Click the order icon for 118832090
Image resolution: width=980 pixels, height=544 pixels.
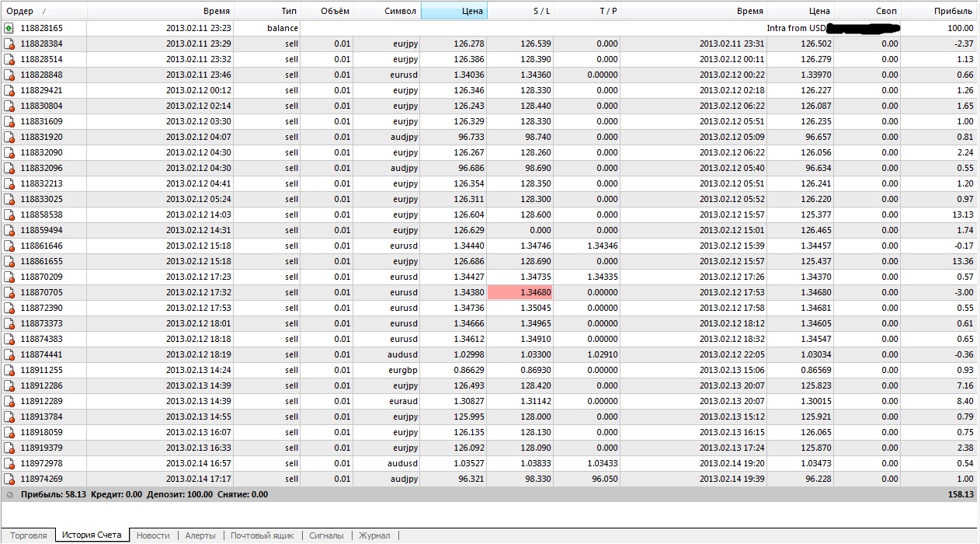9,152
